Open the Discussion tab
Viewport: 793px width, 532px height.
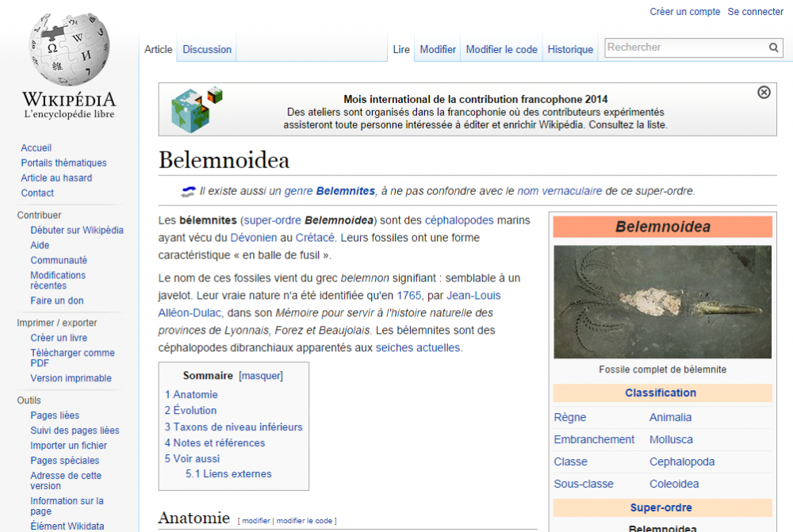click(x=207, y=50)
